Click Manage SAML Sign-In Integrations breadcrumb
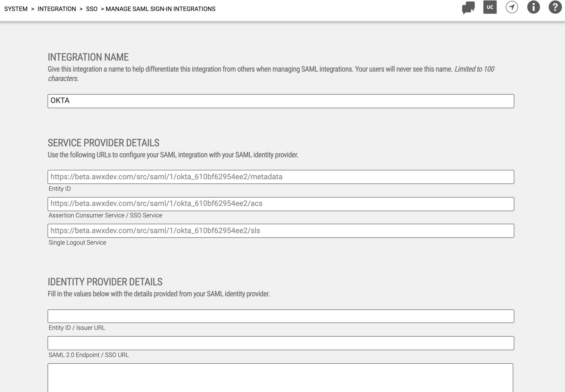Viewport: 565px width, 392px height. click(x=160, y=9)
